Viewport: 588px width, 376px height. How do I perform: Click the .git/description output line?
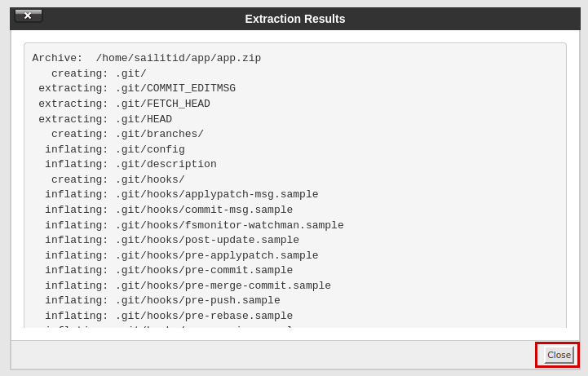coord(130,165)
